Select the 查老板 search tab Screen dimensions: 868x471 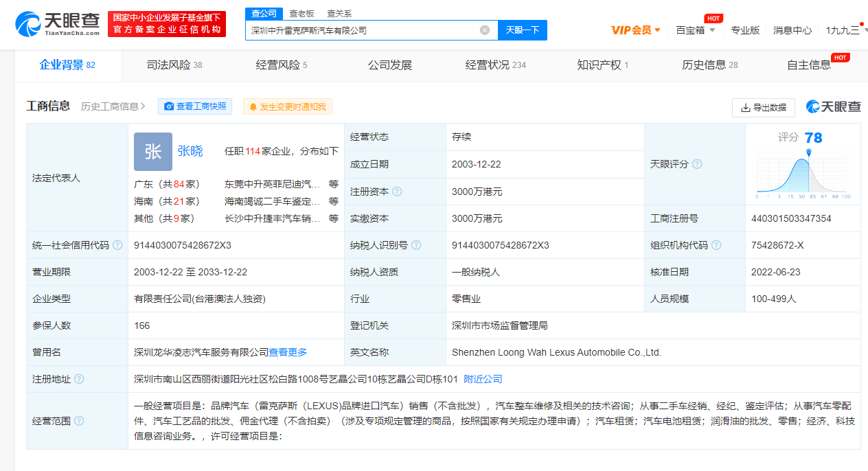[301, 13]
